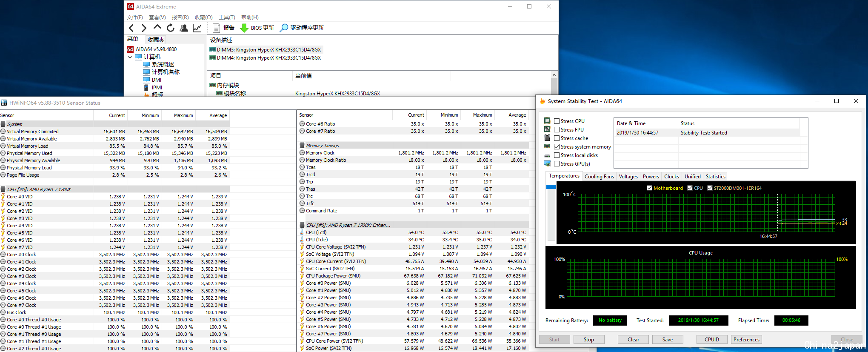Open the 查看(V) menu
Image resolution: width=868 pixels, height=352 pixels.
click(x=157, y=17)
